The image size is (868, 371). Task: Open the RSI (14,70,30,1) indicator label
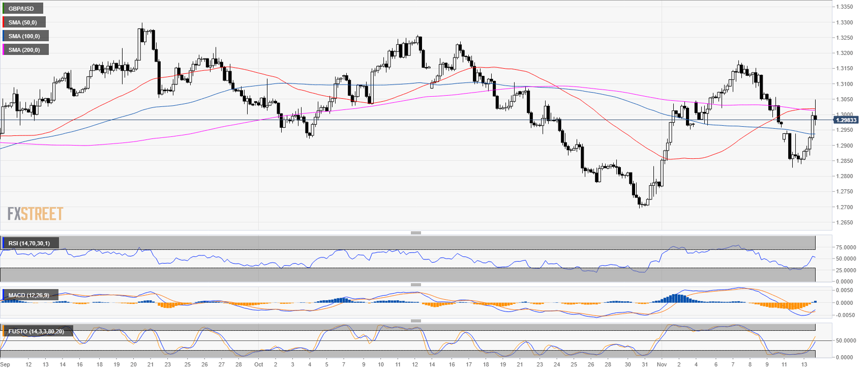click(29, 243)
